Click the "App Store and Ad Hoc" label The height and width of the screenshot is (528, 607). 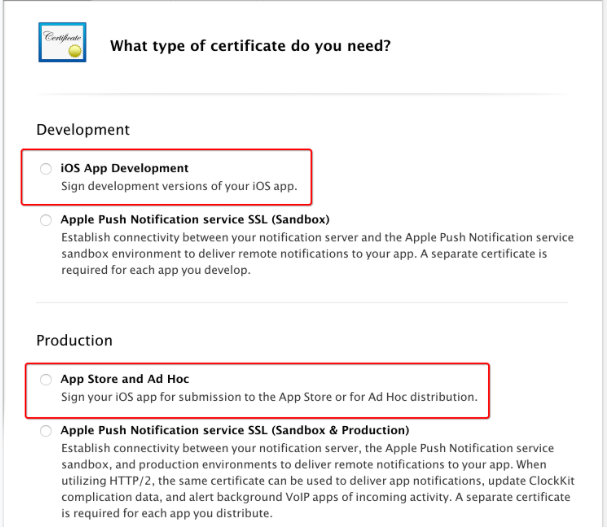point(125,379)
